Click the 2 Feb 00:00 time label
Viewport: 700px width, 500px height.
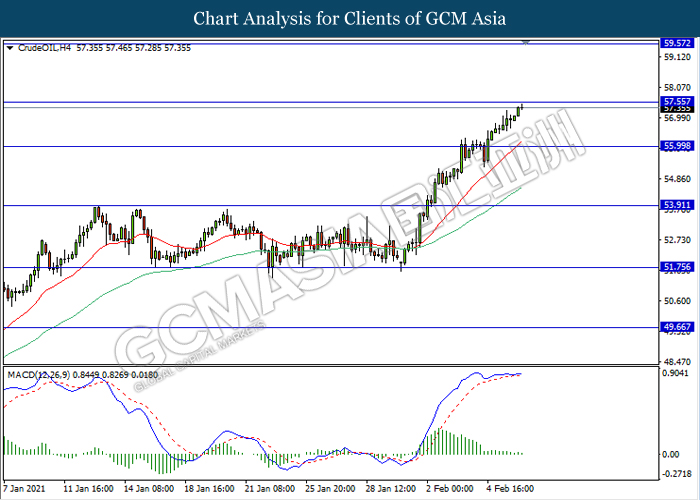[450, 489]
